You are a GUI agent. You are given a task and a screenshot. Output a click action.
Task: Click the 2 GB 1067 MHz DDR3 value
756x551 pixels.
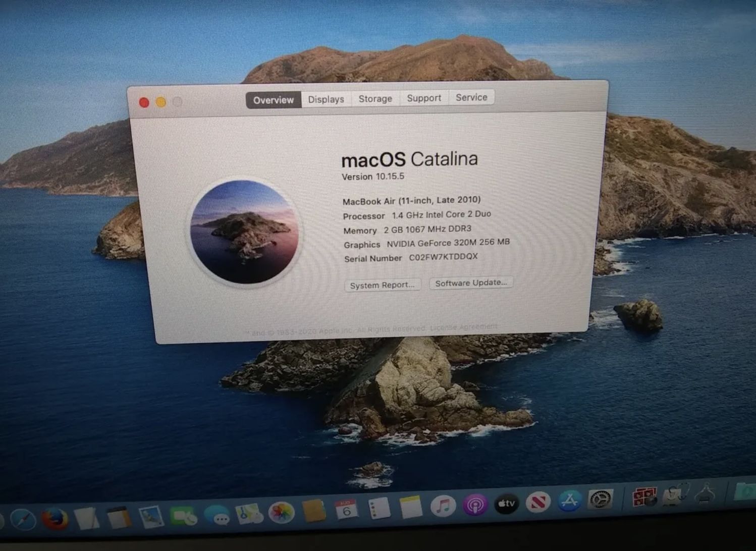(427, 229)
